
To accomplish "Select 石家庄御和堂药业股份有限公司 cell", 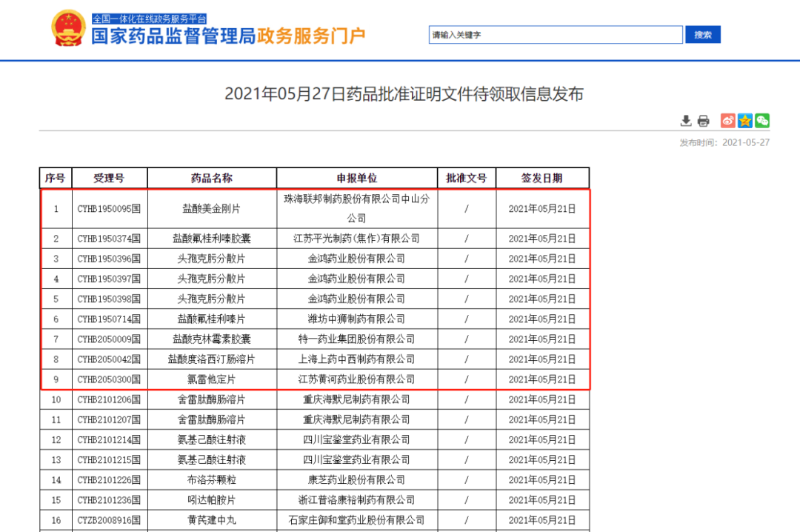I will (x=356, y=520).
